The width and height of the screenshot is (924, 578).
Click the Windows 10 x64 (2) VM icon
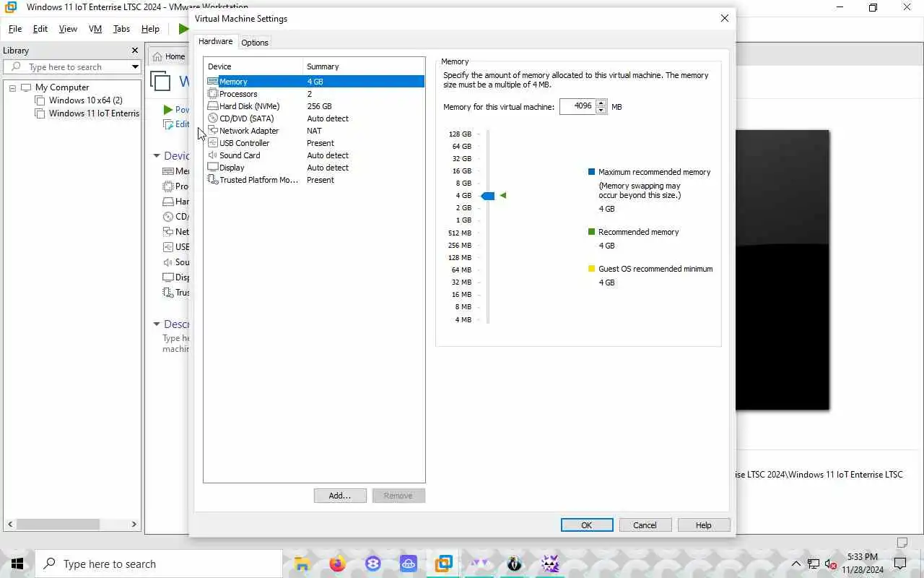pos(40,100)
